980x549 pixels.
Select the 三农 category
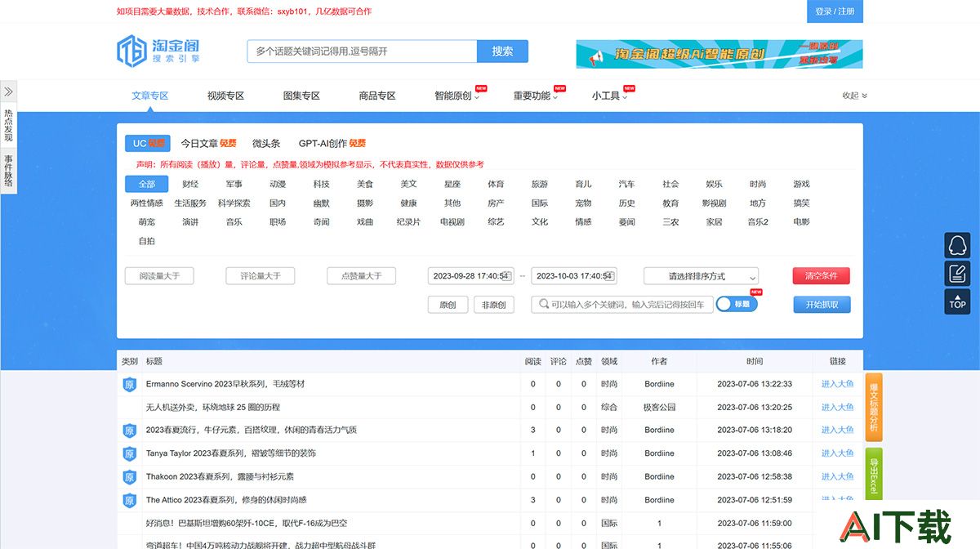670,221
